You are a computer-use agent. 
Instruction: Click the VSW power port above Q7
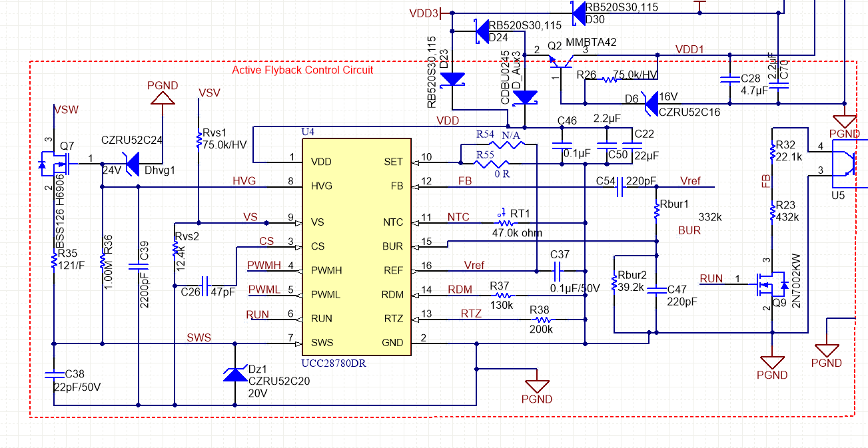[65, 110]
